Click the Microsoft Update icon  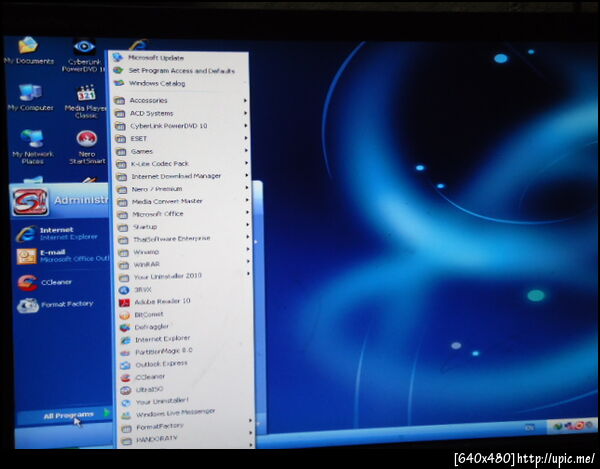118,57
